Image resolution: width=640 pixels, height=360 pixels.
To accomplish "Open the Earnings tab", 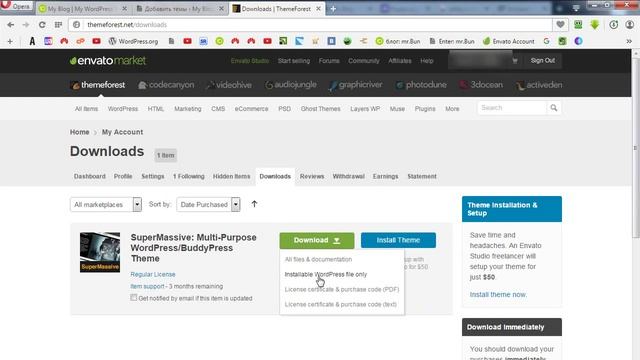I will pyautogui.click(x=385, y=177).
